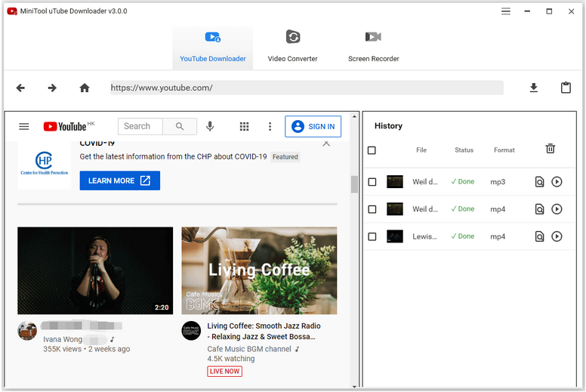This screenshot has width=586, height=392.
Task: Open YouTube apps grid
Action: pos(244,127)
